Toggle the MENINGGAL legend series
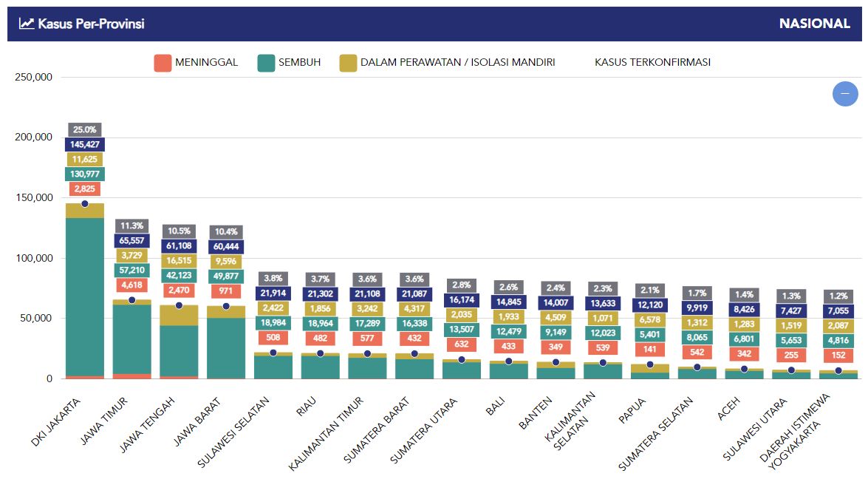Screen dimensions: 868x479 pos(206,63)
